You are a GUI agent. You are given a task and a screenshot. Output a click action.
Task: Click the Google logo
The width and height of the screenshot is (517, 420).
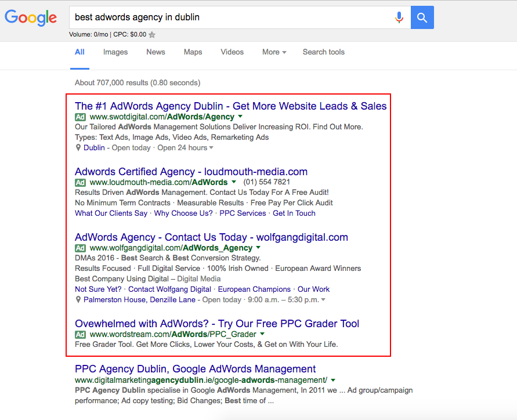(31, 17)
